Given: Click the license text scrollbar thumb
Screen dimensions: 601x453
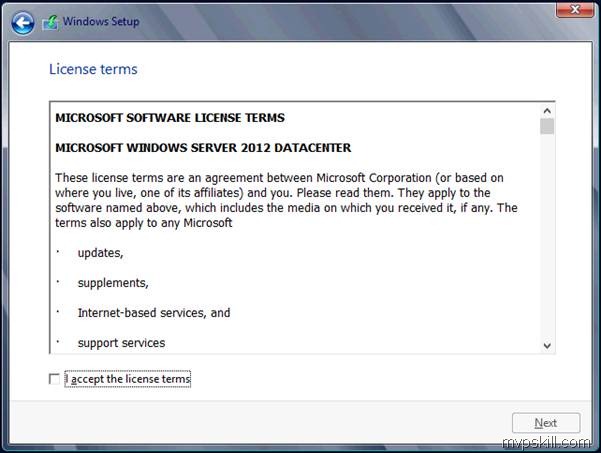Looking at the screenshot, I should point(547,126).
